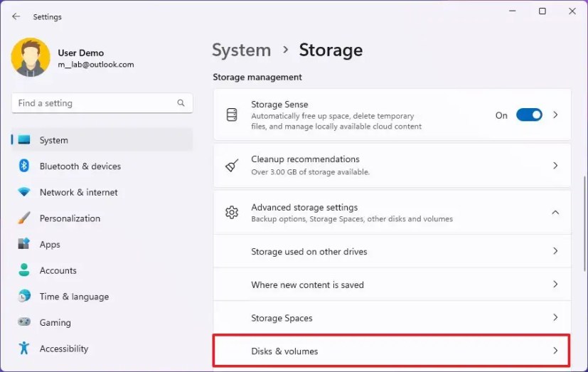Open the Apps settings page
This screenshot has height=372, width=588.
click(102, 244)
